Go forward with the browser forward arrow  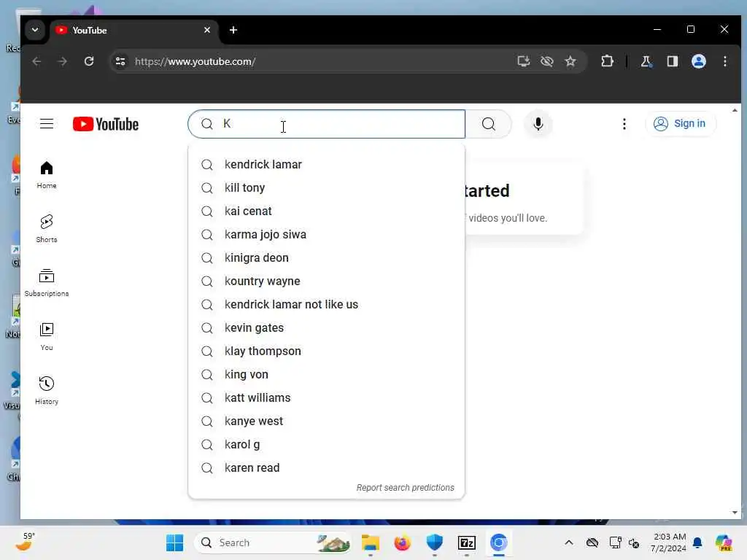click(63, 61)
